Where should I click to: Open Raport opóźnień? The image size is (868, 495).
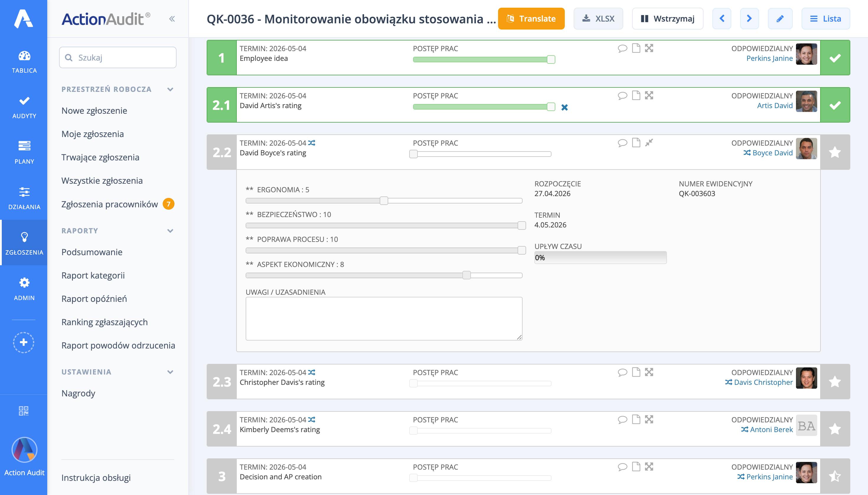[94, 299]
